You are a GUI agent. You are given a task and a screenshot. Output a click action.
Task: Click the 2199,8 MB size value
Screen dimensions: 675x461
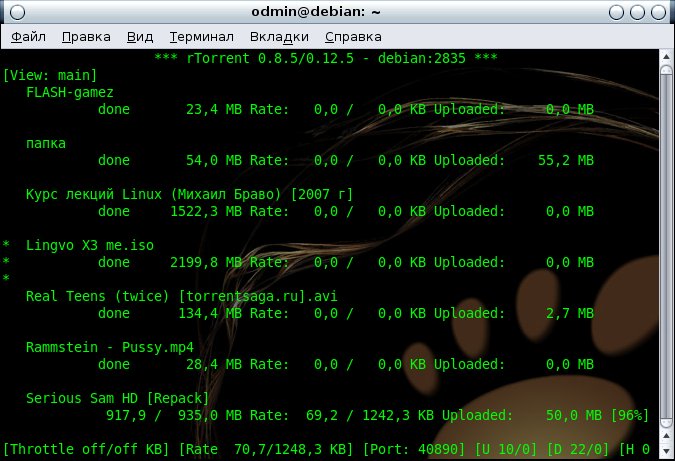click(x=206, y=262)
